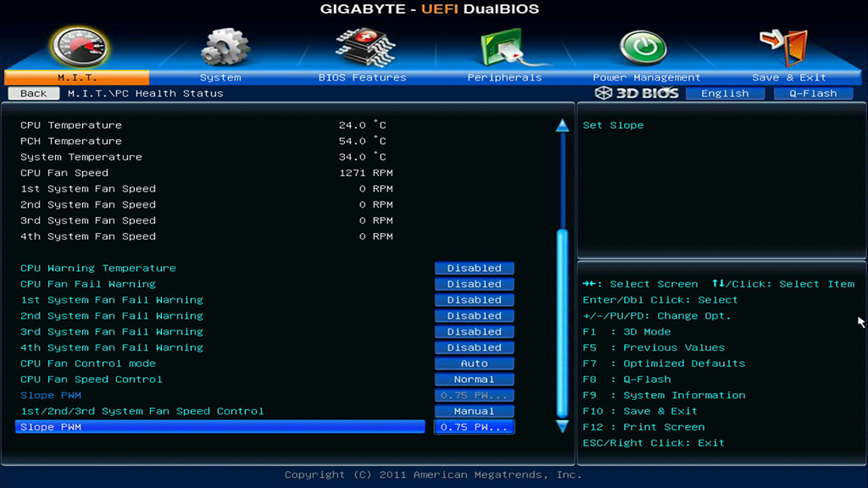Click the vertical scrollbar thumb
Screen dimensions: 868x488
click(x=563, y=324)
